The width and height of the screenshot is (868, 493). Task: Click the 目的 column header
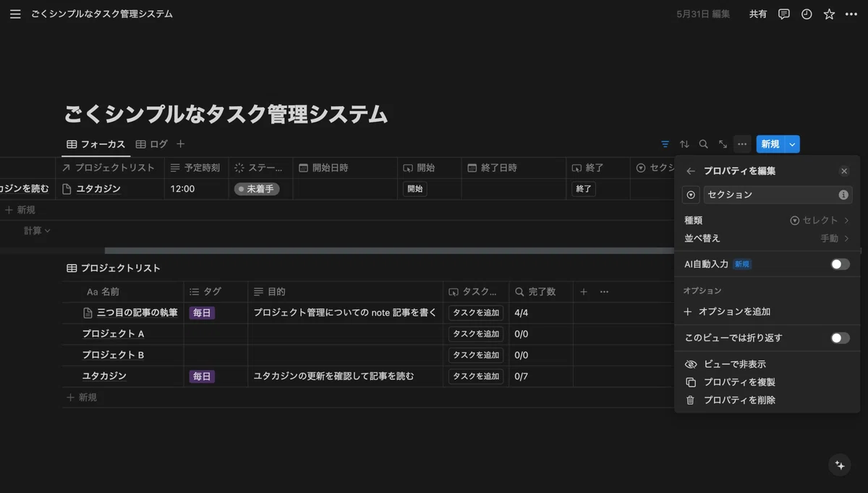coord(346,292)
